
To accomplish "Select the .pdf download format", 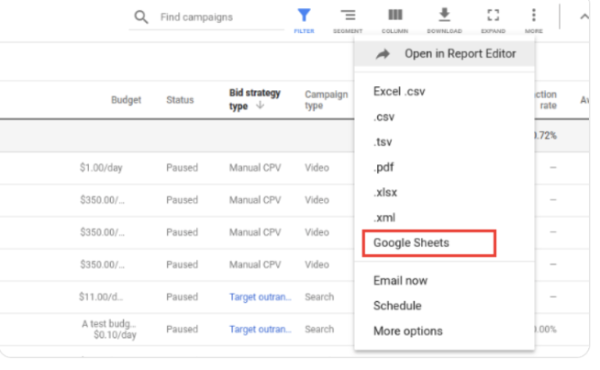I will click(383, 168).
